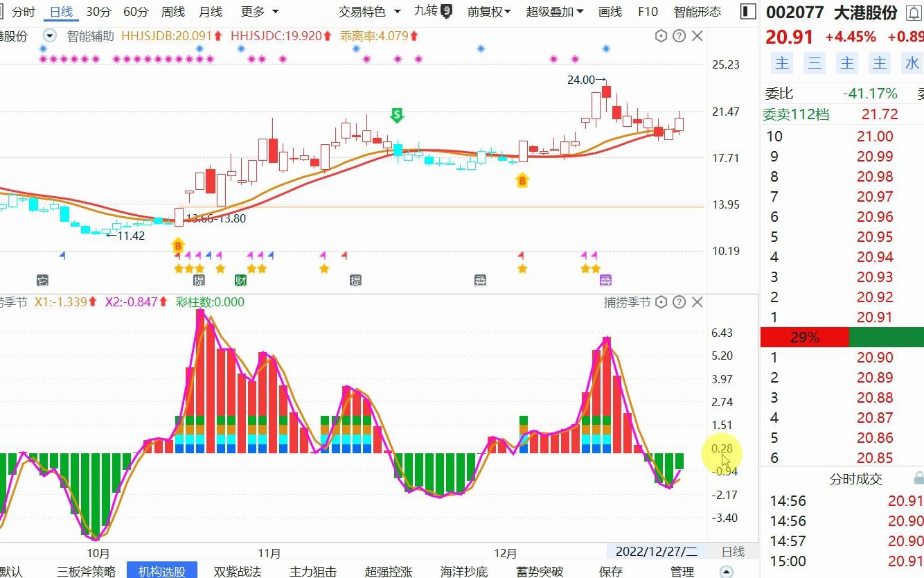Select the 主力狙击 strategy tab

point(313,571)
